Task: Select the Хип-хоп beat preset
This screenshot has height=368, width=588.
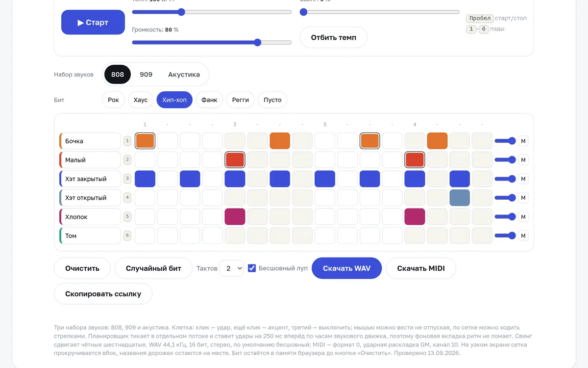Action: (174, 100)
